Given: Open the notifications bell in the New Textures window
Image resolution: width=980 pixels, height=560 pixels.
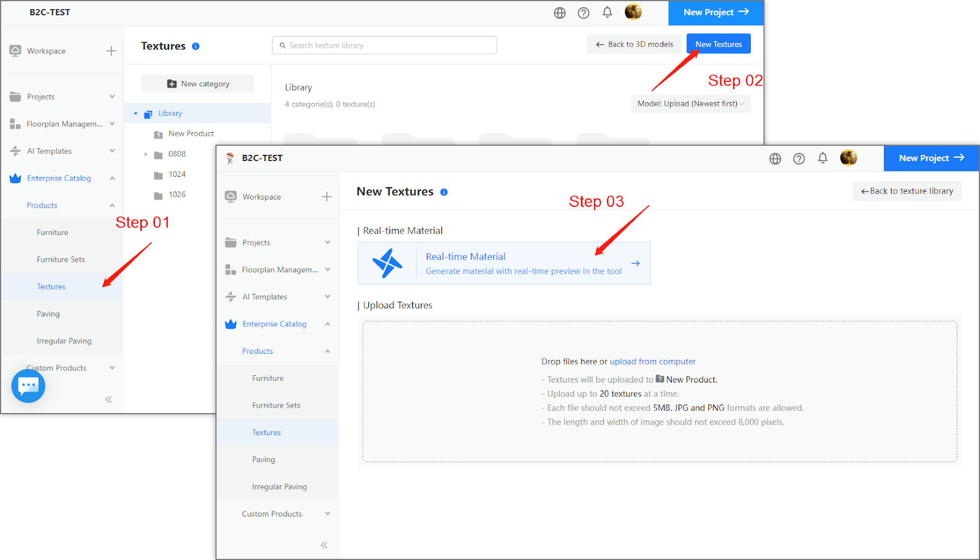Looking at the screenshot, I should (x=823, y=158).
